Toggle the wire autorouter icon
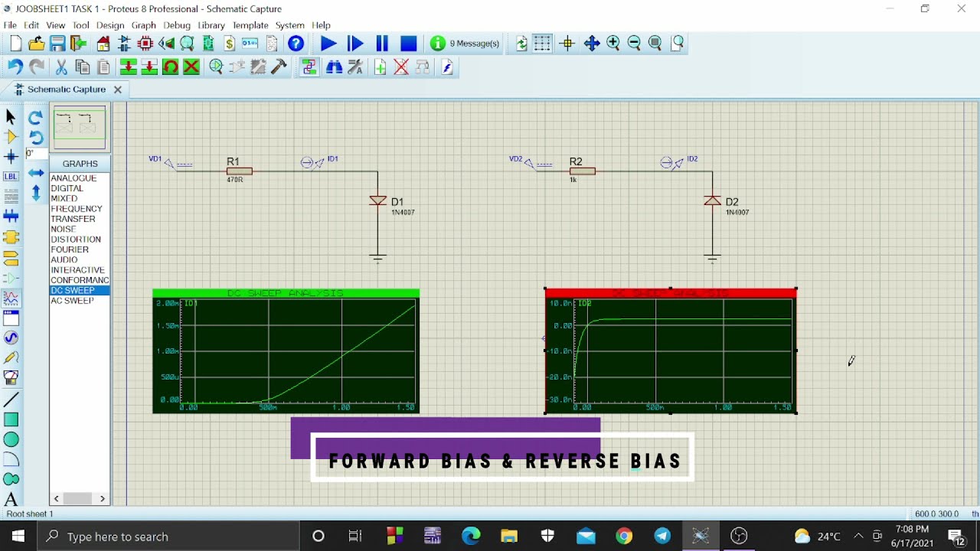 click(x=309, y=67)
